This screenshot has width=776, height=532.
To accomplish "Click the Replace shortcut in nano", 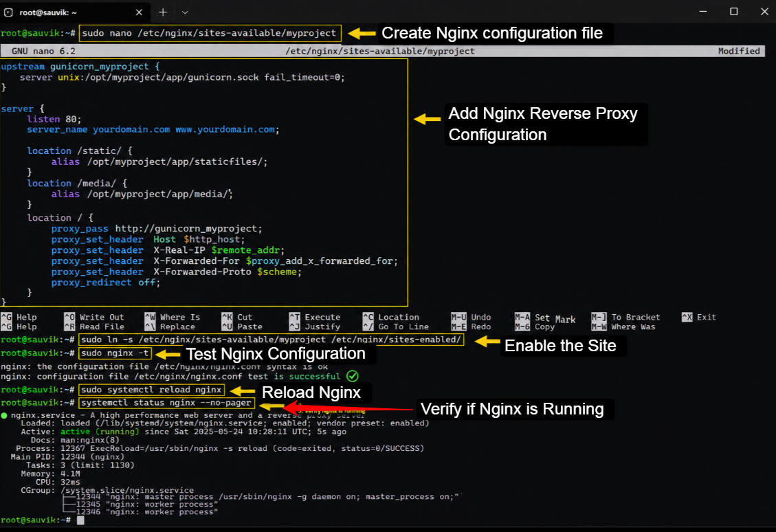I will pos(170,326).
